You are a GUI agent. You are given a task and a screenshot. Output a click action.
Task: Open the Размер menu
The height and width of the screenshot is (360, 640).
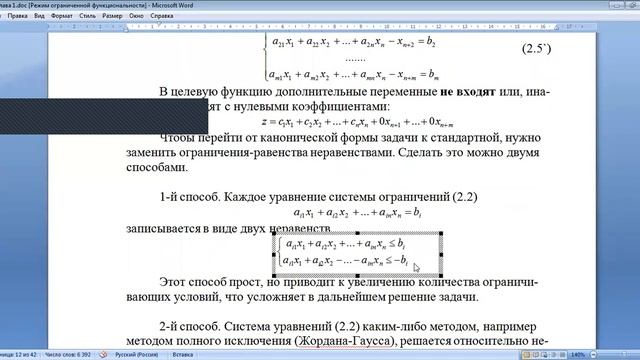click(112, 16)
